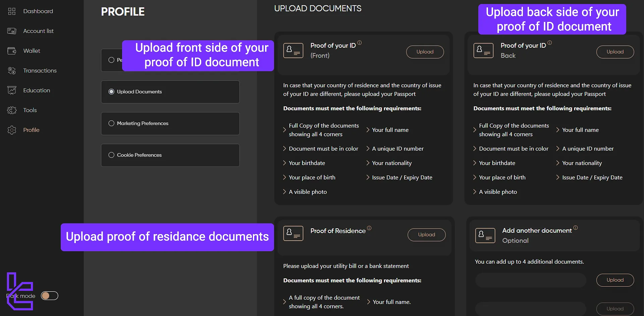Select the first partially hidden profile radio option

coord(111,60)
